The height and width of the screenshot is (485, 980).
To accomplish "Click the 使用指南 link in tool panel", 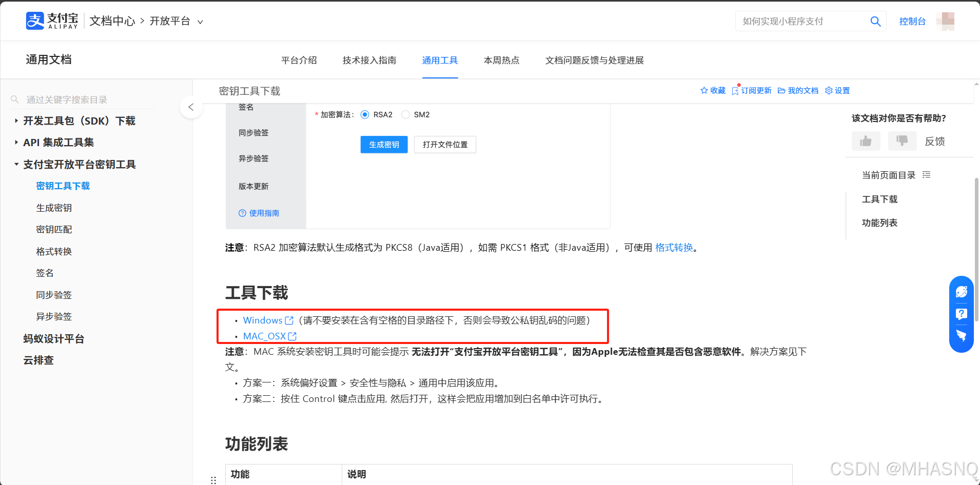I will tap(264, 213).
